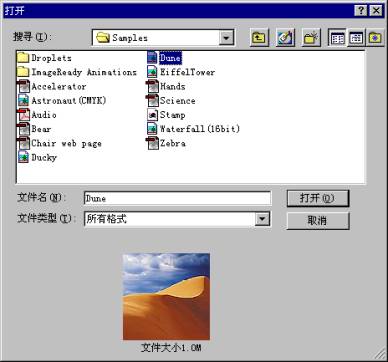This screenshot has width=388, height=362.
Task: Select the Waterfall(16bit) file
Action: [x=193, y=129]
